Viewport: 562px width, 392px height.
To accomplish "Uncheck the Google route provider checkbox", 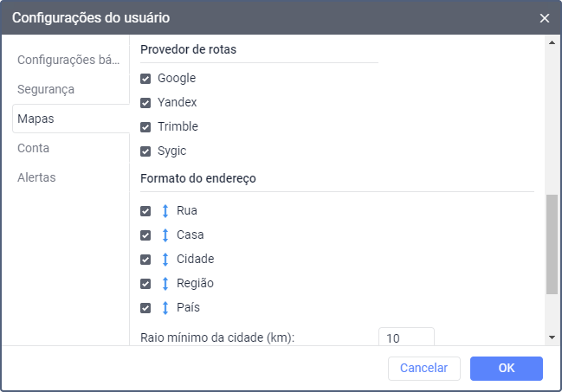I will tap(146, 79).
